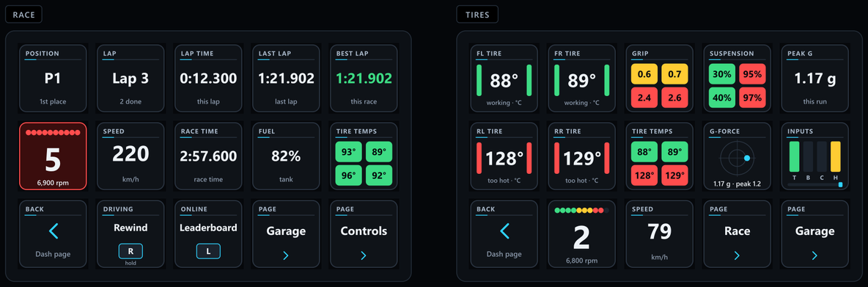Click the chevron under Garage in Tires panel
Screen dimensions: 868x287
(814, 255)
